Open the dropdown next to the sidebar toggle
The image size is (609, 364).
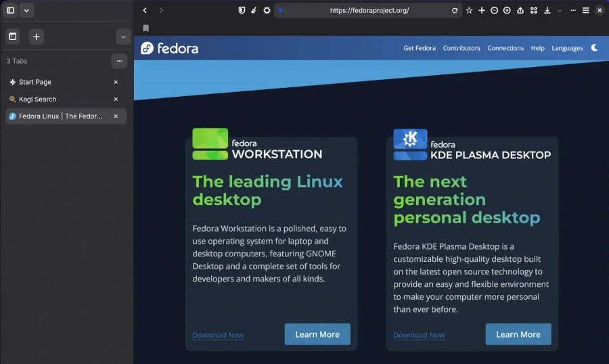(26, 11)
